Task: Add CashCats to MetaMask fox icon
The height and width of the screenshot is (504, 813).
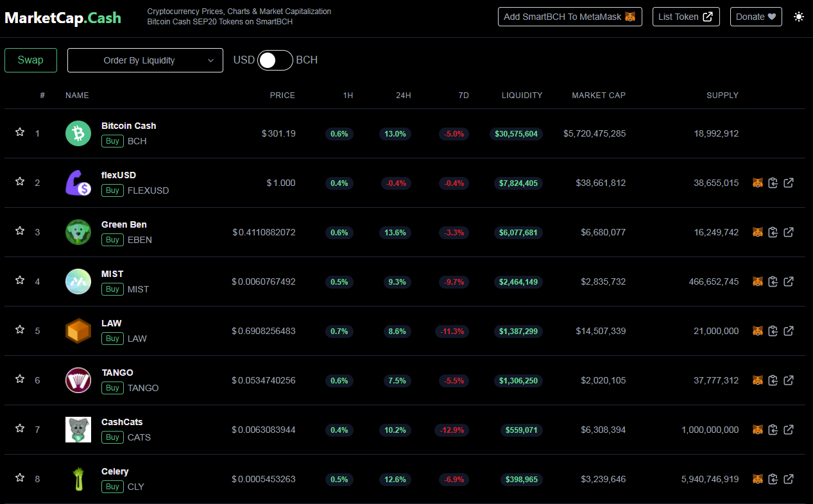Action: coord(758,430)
